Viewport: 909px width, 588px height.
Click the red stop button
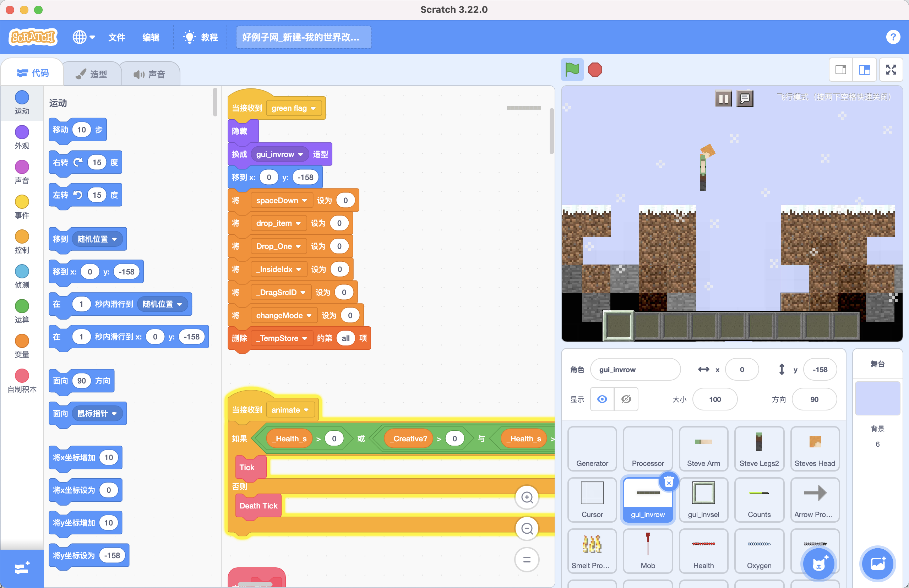595,70
